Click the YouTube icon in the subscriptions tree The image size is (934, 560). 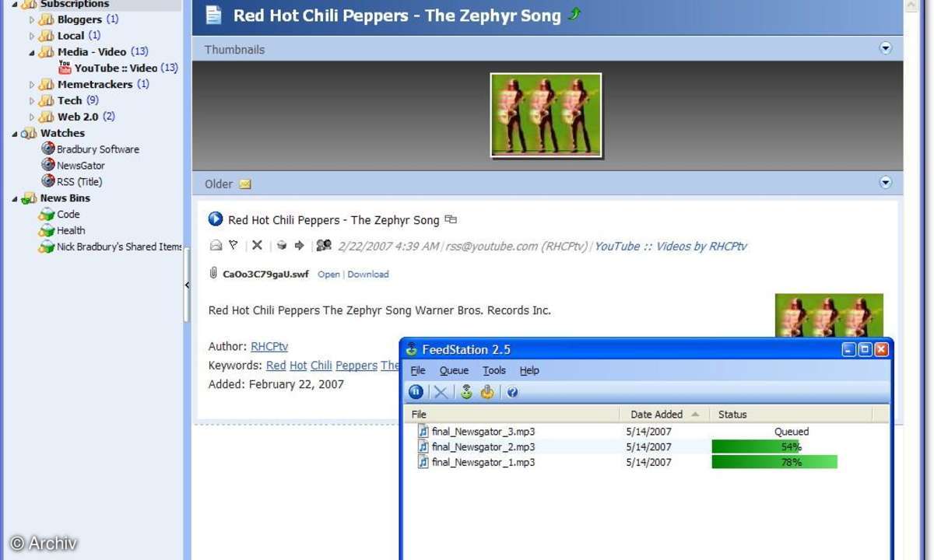click(65, 68)
